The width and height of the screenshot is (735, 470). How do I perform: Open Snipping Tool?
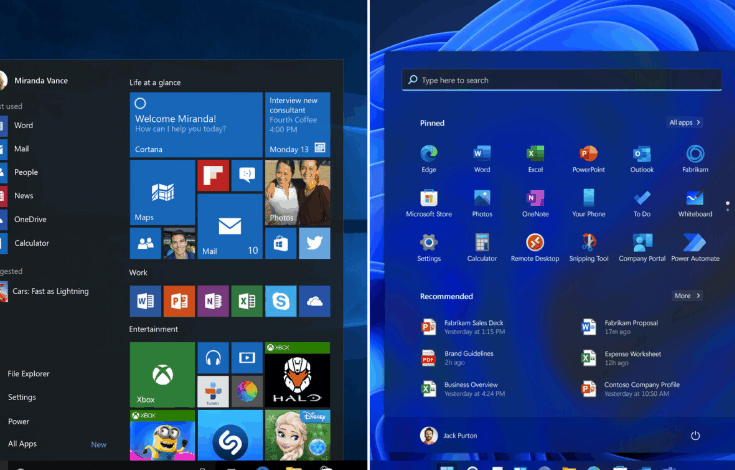(x=588, y=248)
